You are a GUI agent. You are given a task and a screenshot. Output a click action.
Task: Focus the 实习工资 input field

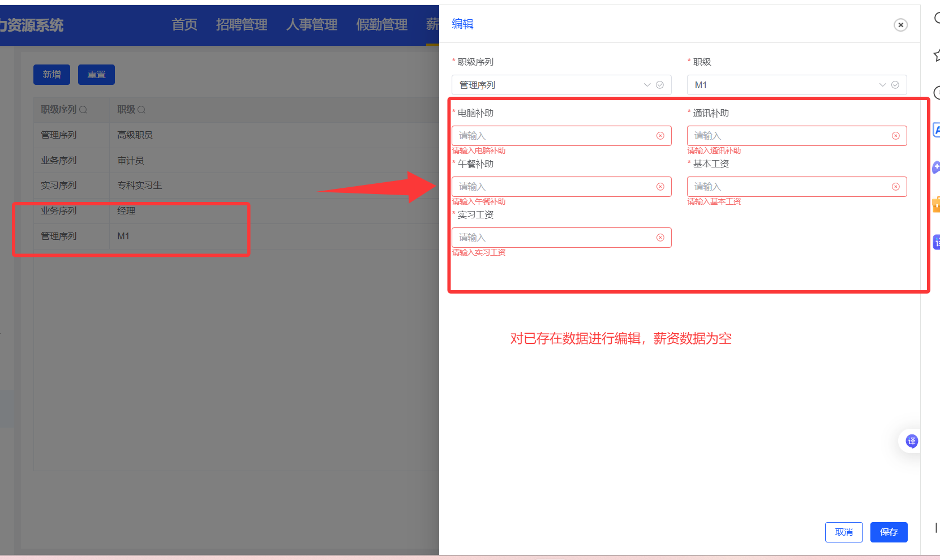click(561, 238)
